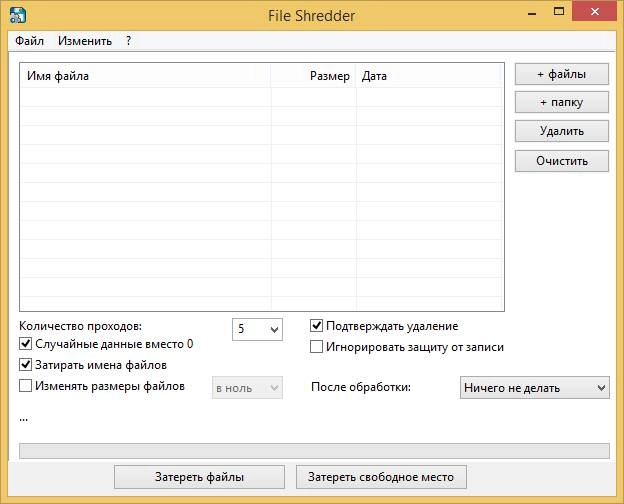Enable Игнорировать защиту от записи checkbox

coord(316,347)
